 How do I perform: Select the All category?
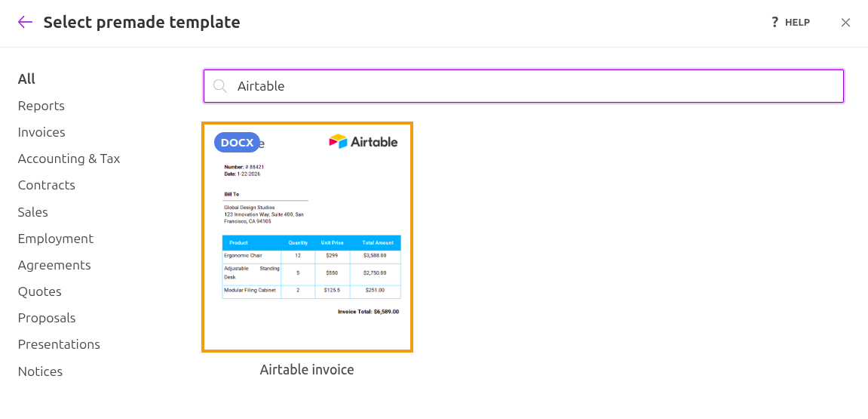coord(26,79)
